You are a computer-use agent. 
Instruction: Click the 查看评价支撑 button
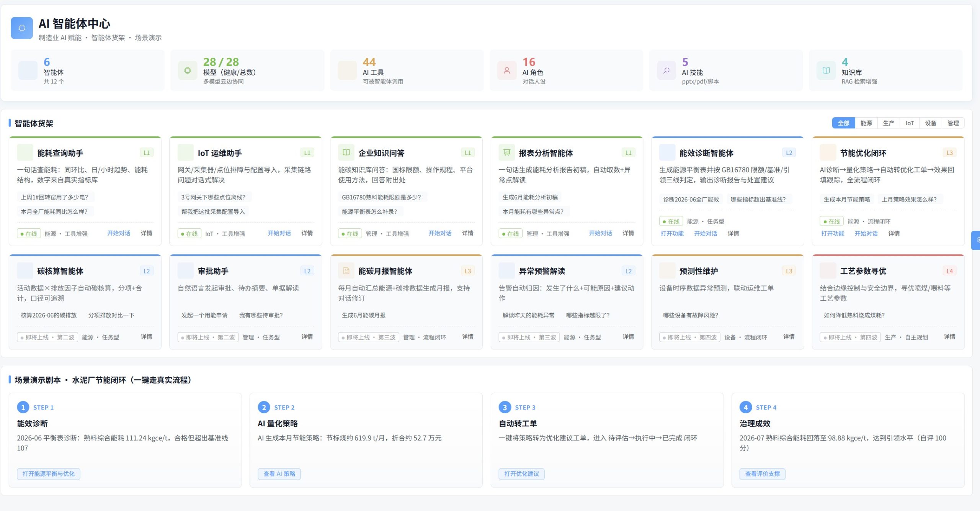(x=763, y=474)
